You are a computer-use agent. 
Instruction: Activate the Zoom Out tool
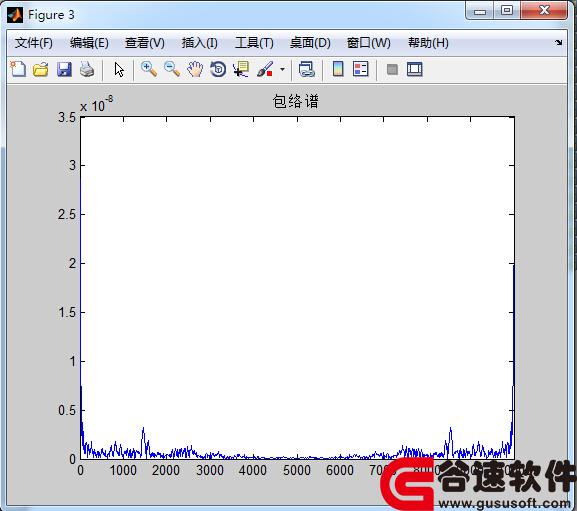point(172,69)
